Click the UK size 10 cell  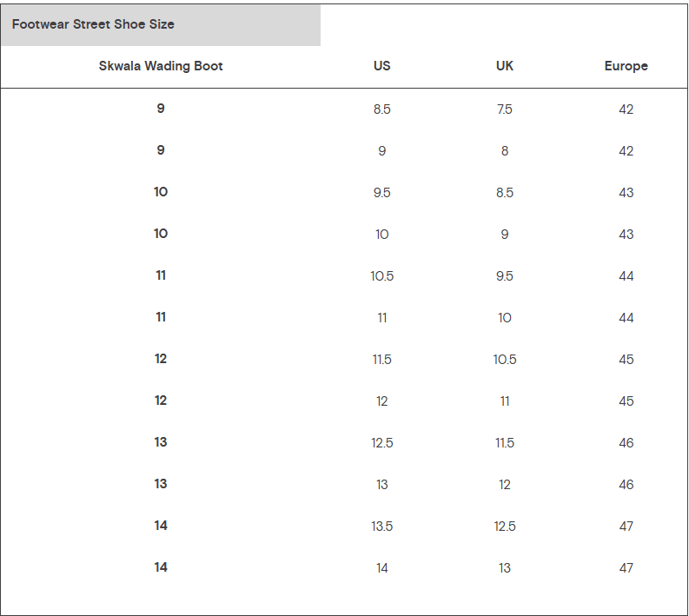click(505, 318)
